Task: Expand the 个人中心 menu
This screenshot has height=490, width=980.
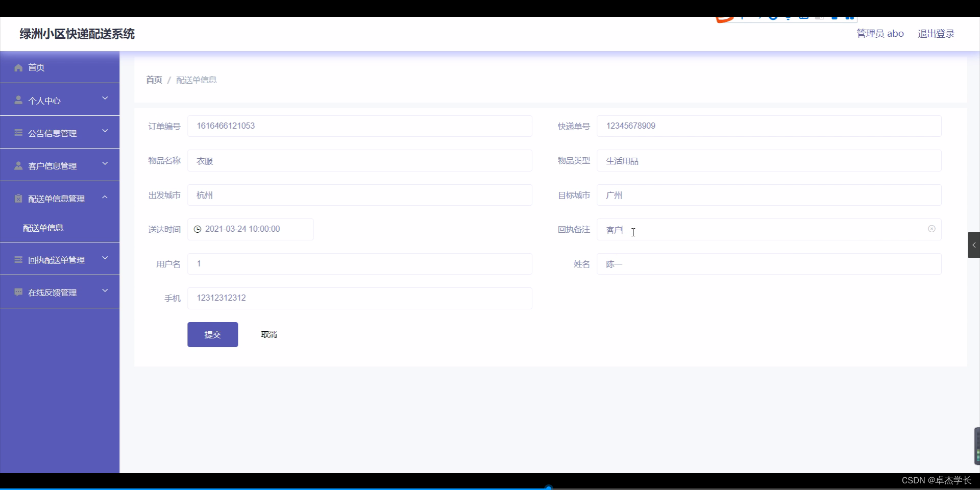Action: (x=105, y=99)
